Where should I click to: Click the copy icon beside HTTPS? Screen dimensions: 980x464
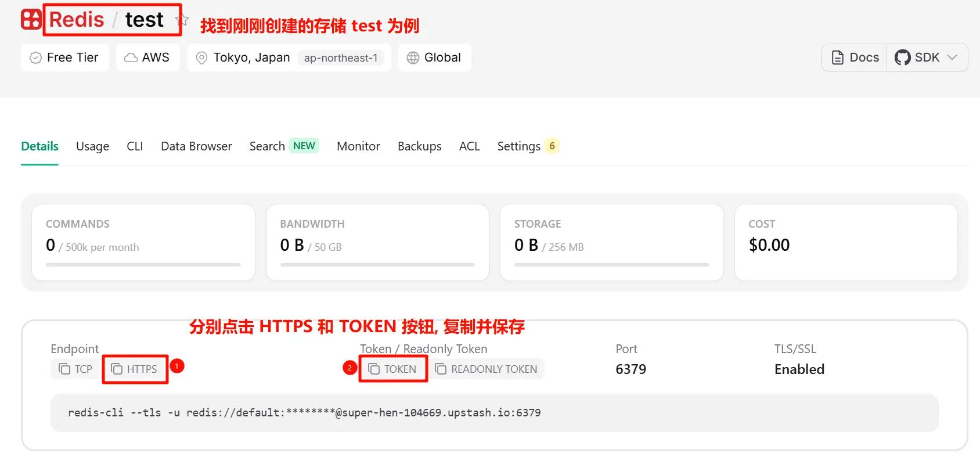point(117,369)
